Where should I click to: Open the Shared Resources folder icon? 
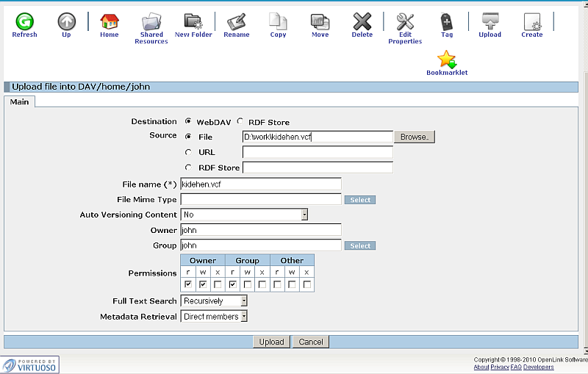(151, 22)
